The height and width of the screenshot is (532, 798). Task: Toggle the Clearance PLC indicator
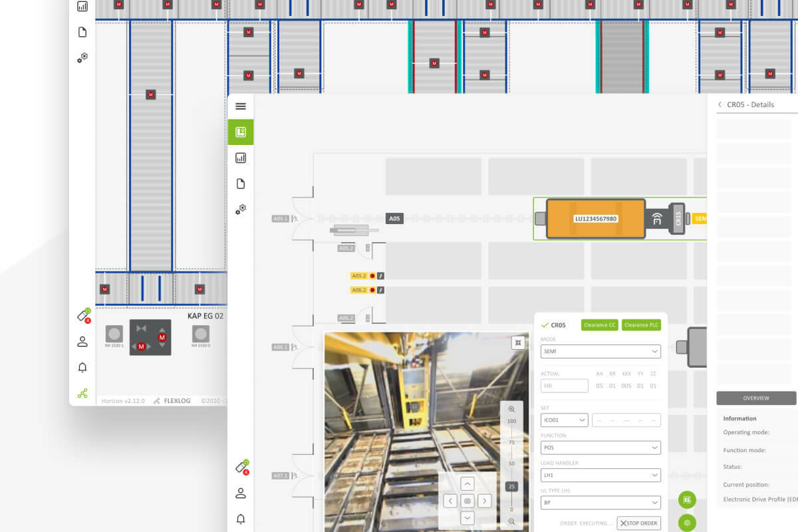640,325
